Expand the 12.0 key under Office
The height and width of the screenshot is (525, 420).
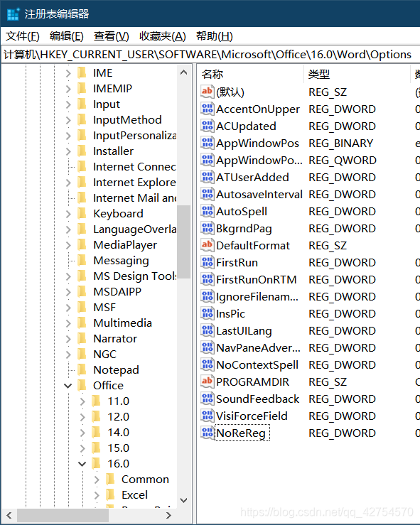(x=82, y=417)
